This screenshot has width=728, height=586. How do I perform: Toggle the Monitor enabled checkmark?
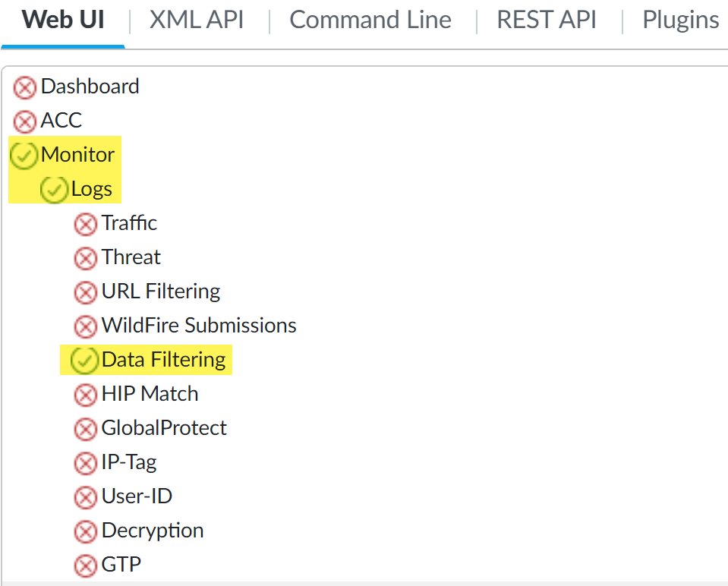click(24, 156)
